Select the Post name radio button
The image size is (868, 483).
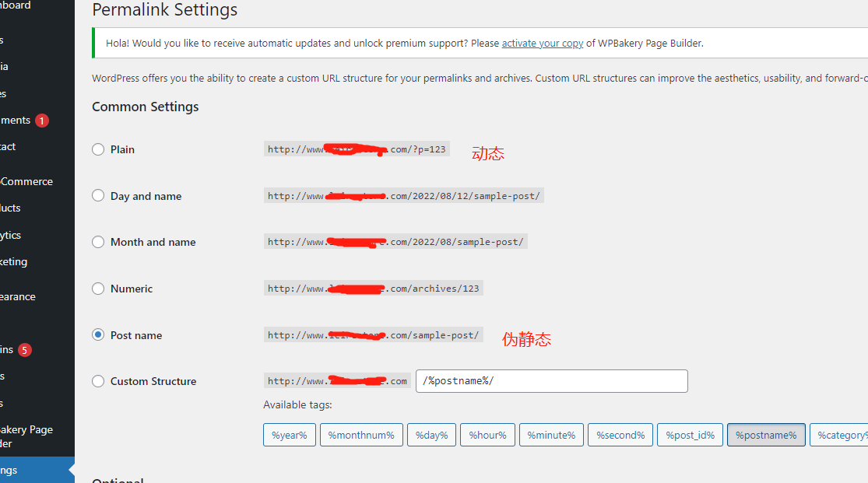pos(98,335)
